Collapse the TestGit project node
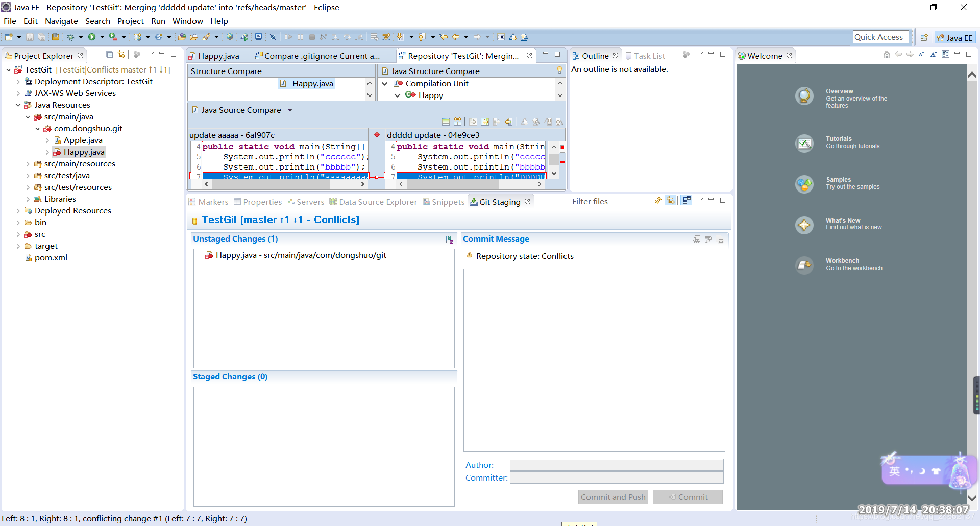 (x=9, y=70)
